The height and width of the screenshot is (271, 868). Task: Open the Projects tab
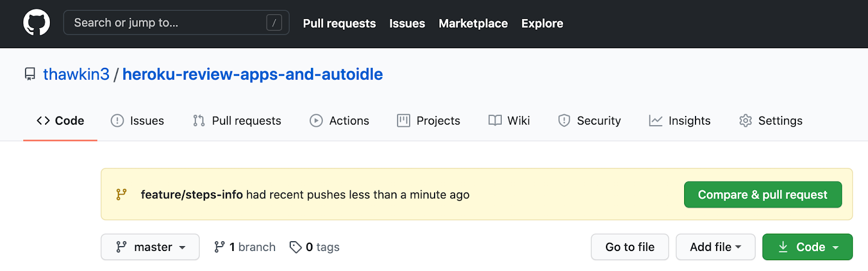click(429, 121)
